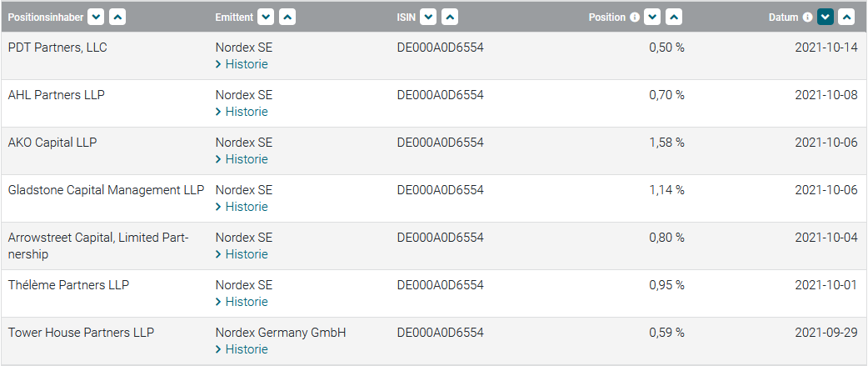Show Historie for Tower House Partners
Image resolution: width=868 pixels, height=366 pixels.
242,349
